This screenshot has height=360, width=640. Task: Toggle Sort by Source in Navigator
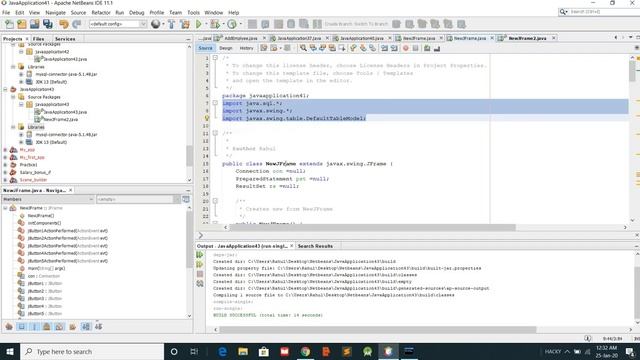tap(98, 327)
